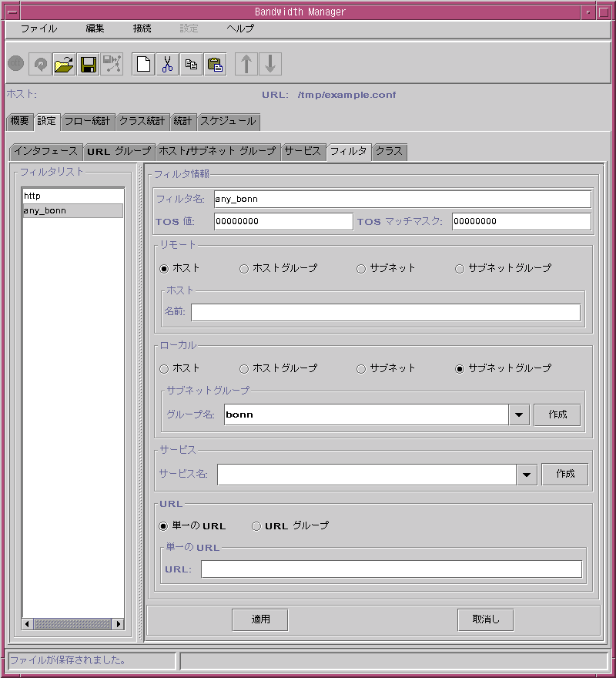Click the 取消し button
Image resolution: width=616 pixels, height=678 pixels.
485,619
